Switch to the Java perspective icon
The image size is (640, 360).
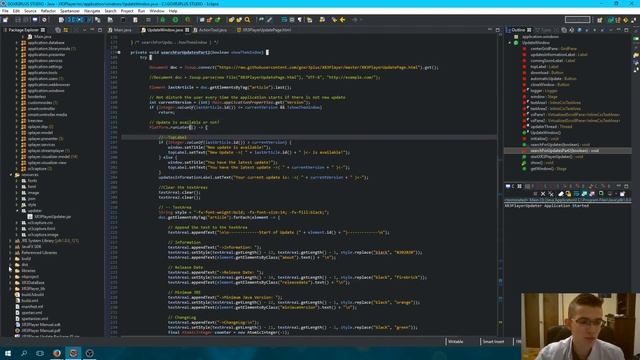[x=611, y=20]
